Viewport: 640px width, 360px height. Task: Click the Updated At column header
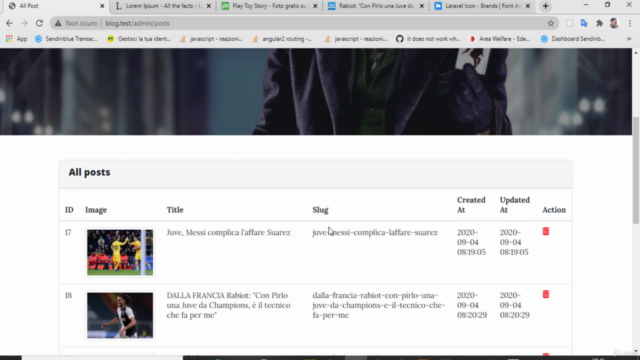pos(515,205)
